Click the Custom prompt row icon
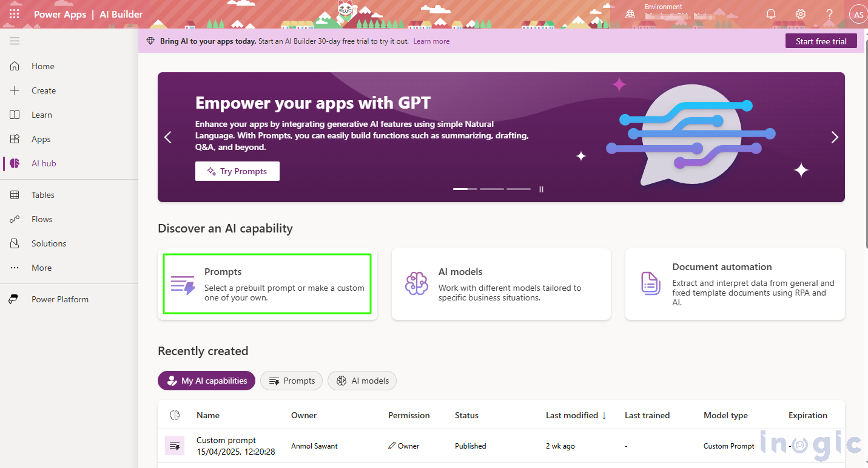Image resolution: width=868 pixels, height=468 pixels. [x=175, y=446]
